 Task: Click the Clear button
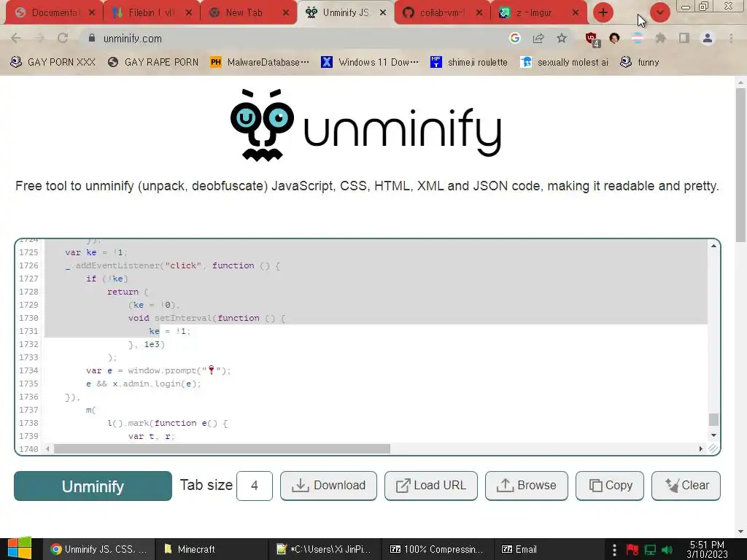pos(686,486)
